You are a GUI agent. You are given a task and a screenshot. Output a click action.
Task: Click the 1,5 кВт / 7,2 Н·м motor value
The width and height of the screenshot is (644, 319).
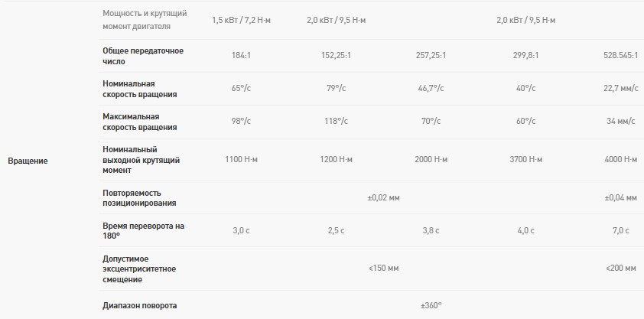click(x=243, y=19)
